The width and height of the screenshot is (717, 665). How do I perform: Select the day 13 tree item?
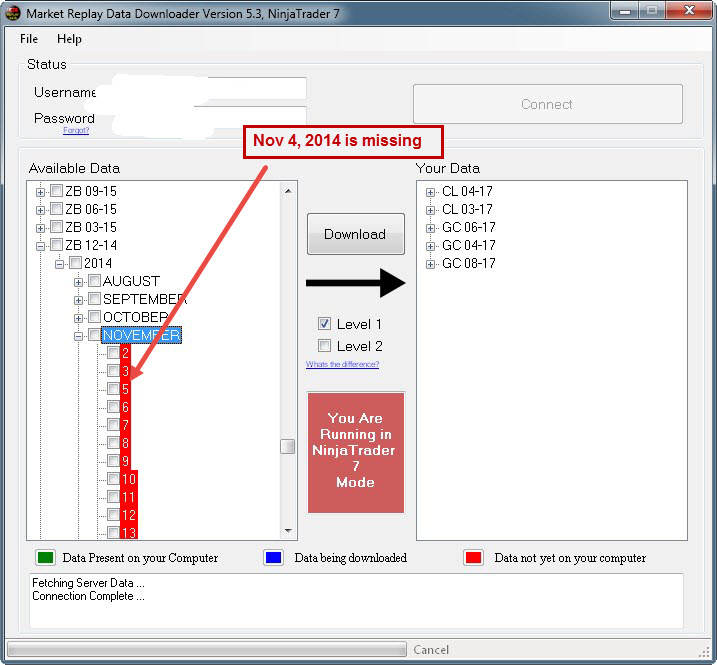pos(128,532)
